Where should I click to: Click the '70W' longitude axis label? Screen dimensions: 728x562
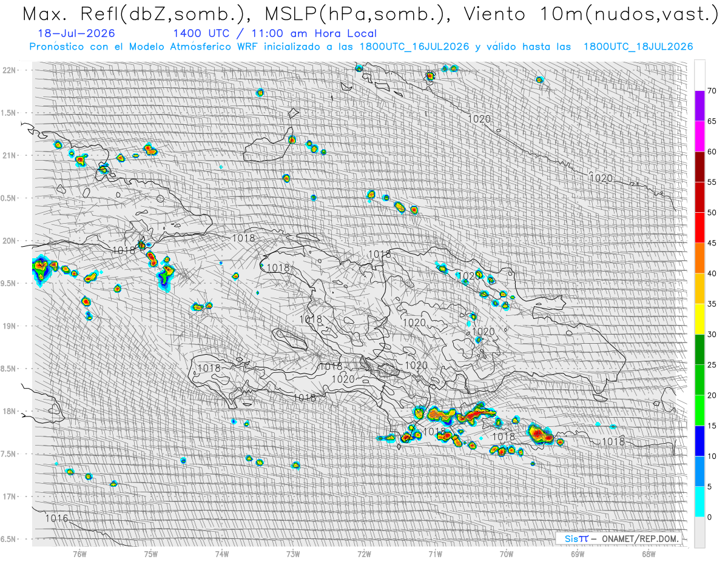click(x=507, y=554)
